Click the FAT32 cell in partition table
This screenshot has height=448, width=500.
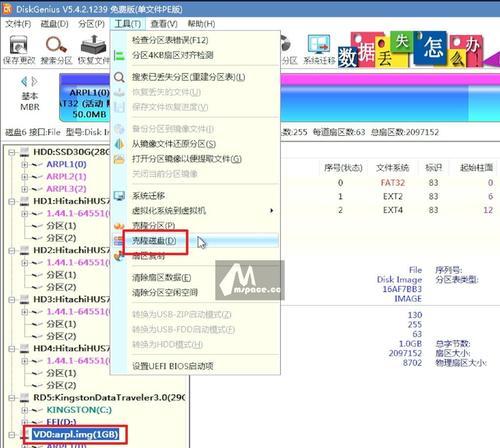393,183
